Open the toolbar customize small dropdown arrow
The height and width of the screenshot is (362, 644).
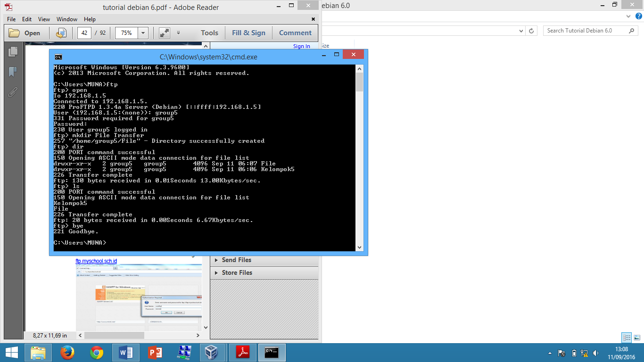[x=178, y=33]
